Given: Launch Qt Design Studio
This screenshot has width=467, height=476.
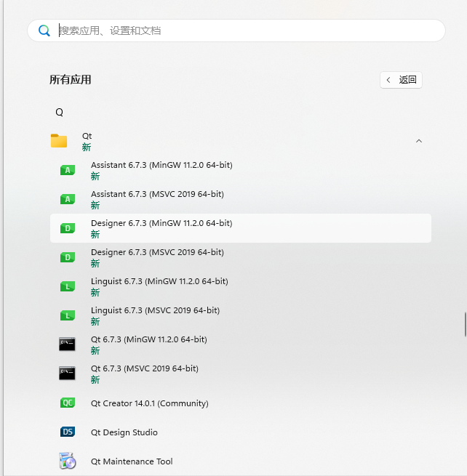Looking at the screenshot, I should tap(241, 432).
